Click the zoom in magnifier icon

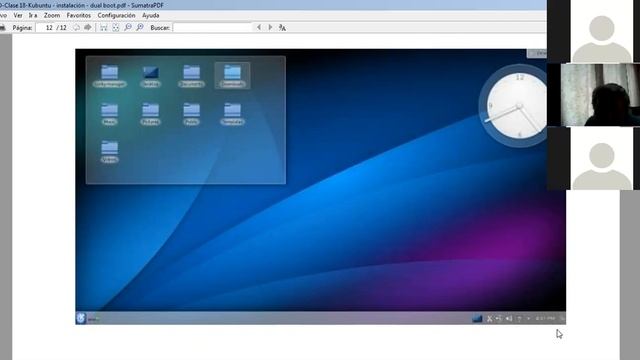click(x=140, y=27)
